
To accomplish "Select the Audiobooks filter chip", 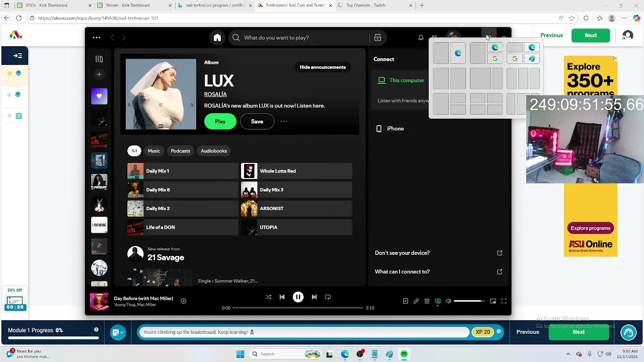I will click(214, 151).
